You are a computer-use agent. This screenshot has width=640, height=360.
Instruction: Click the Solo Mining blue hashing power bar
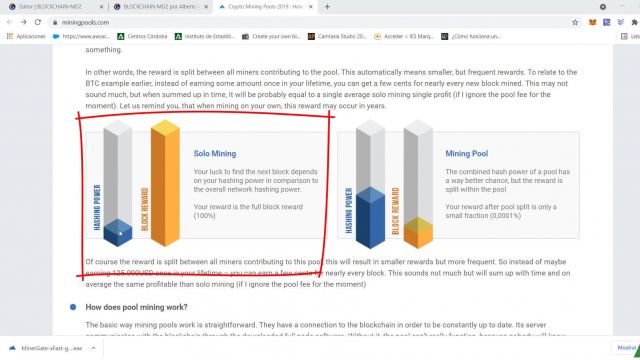pos(118,232)
